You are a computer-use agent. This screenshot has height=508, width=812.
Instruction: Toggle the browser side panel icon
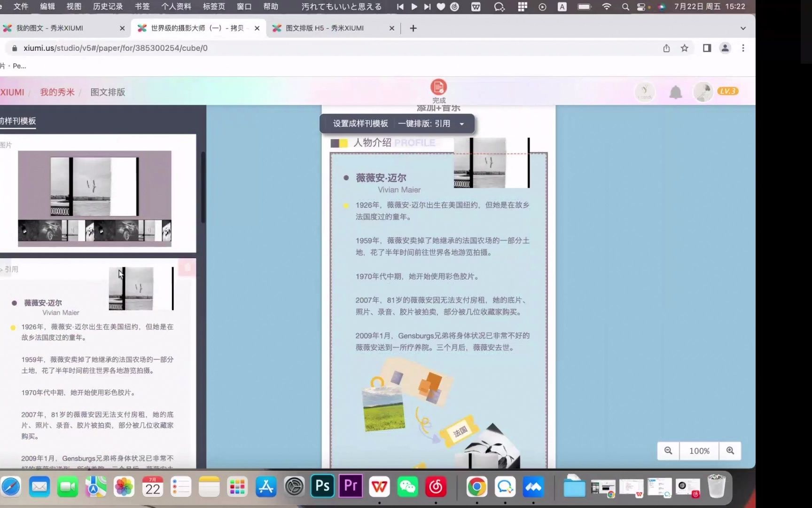(707, 48)
